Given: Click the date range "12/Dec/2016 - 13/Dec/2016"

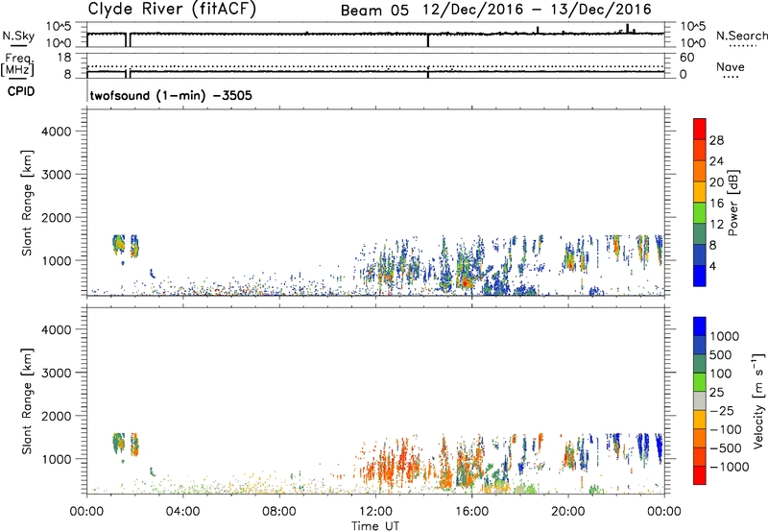Looking at the screenshot, I should click(x=538, y=10).
